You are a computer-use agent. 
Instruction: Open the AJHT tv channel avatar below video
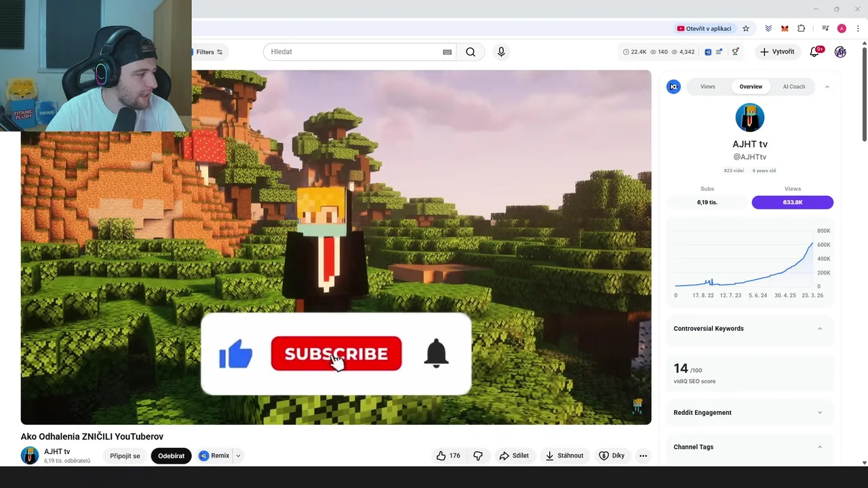(30, 455)
